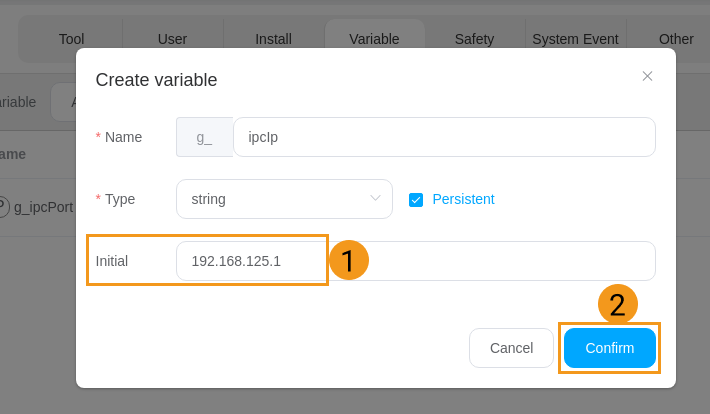The image size is (710, 414).
Task: Click the orange step 1 marker
Action: pyautogui.click(x=348, y=260)
